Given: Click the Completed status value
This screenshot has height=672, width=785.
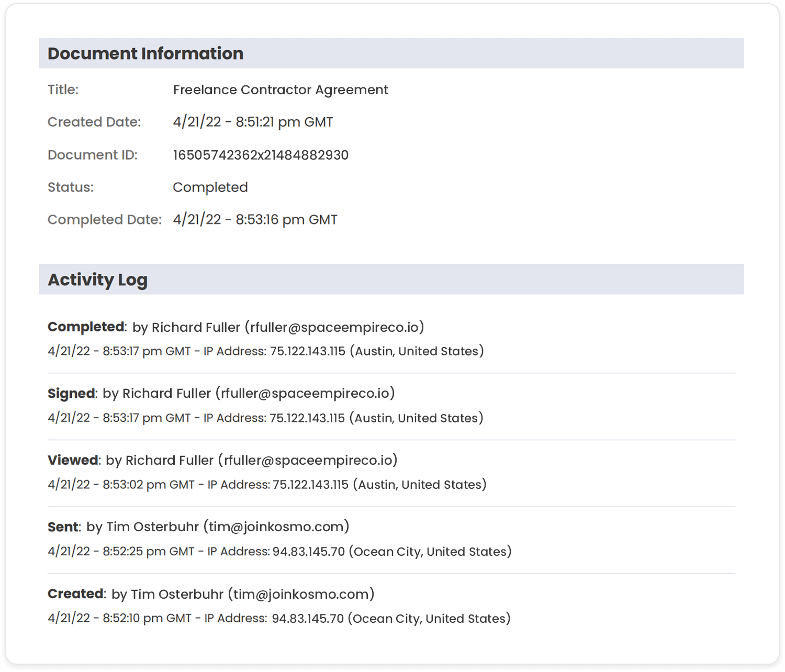Looking at the screenshot, I should point(210,187).
